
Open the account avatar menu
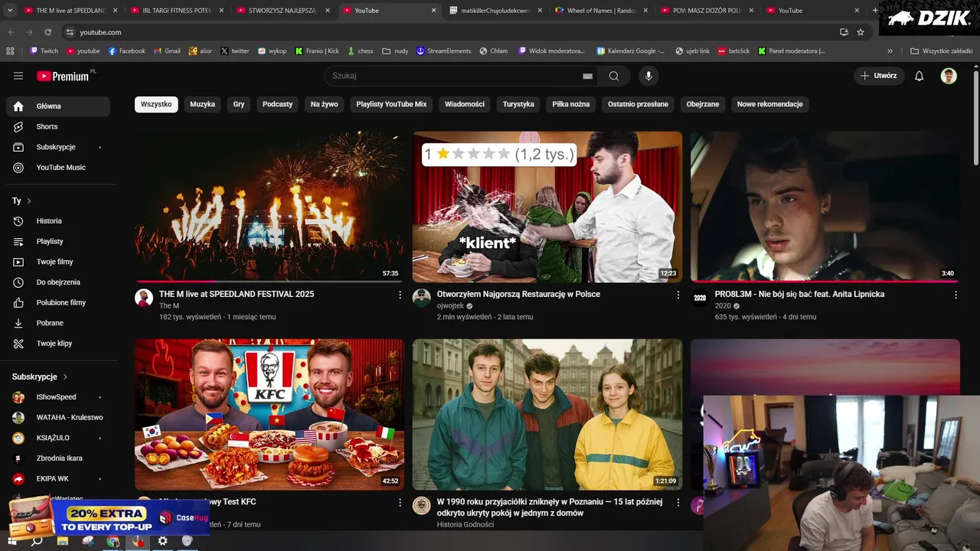click(949, 76)
